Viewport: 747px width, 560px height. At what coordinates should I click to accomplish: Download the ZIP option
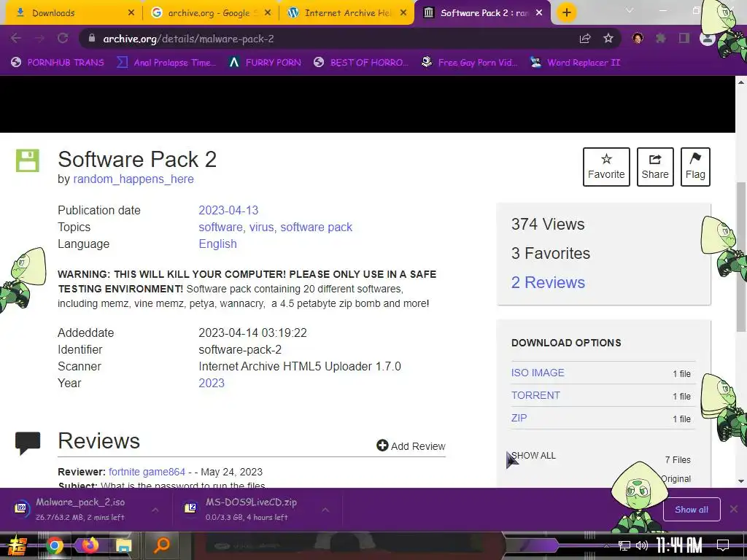click(x=519, y=418)
